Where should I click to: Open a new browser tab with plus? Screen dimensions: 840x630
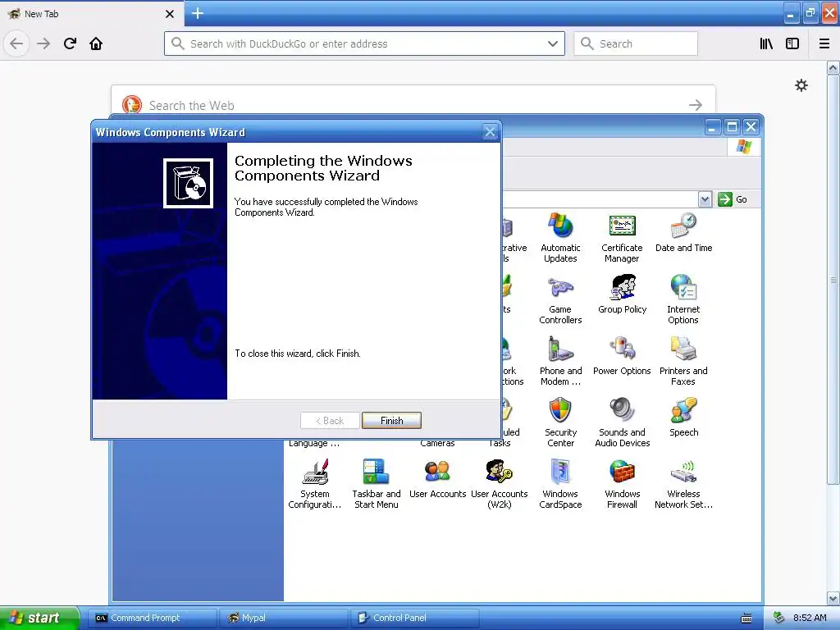tap(198, 13)
